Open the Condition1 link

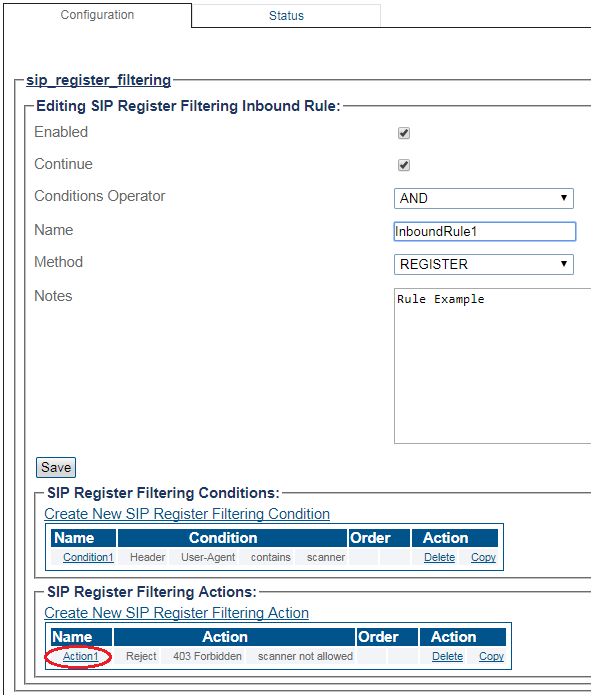pos(88,557)
